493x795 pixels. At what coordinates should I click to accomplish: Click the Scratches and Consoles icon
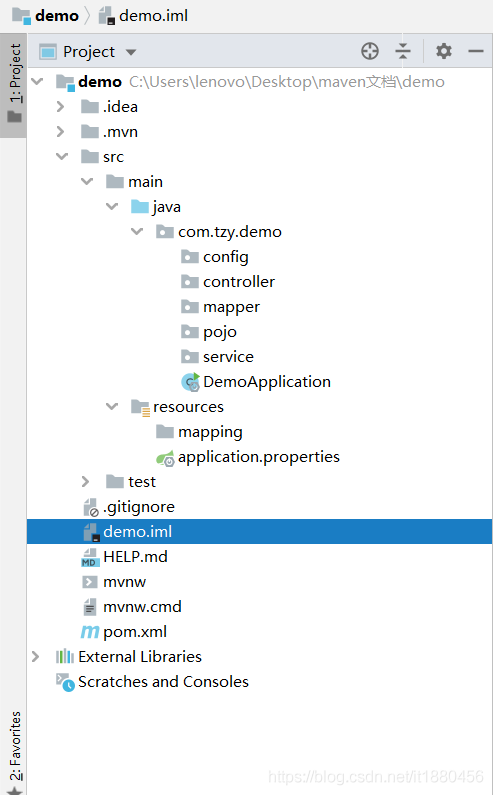(65, 682)
